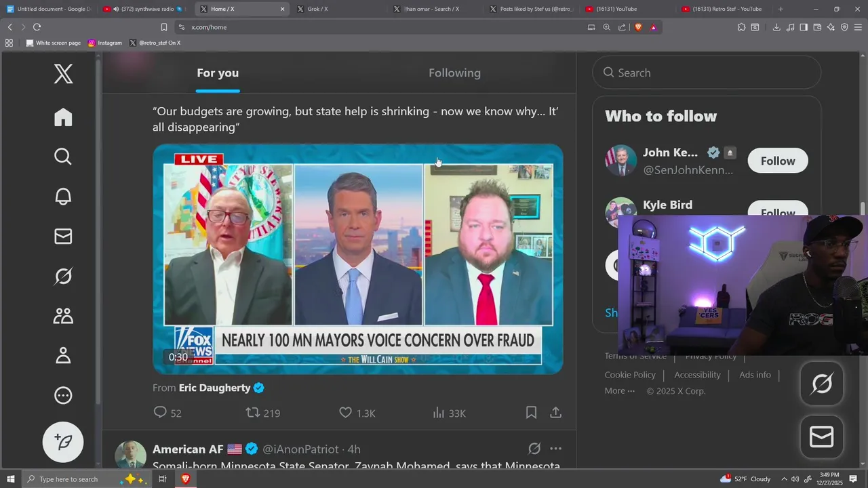868x488 pixels.
Task: Follow John Kennedy
Action: click(x=778, y=161)
